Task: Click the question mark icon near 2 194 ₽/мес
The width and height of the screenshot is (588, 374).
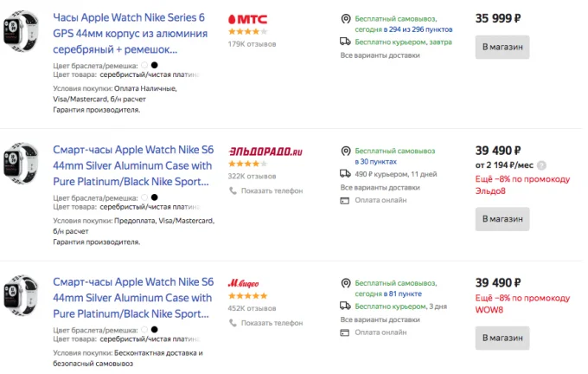Action: (541, 165)
